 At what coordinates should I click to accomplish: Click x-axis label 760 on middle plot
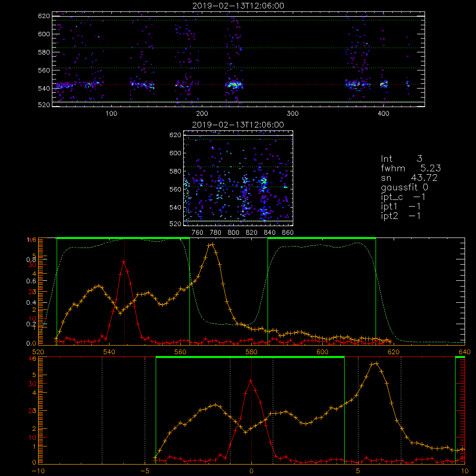pyautogui.click(x=198, y=233)
